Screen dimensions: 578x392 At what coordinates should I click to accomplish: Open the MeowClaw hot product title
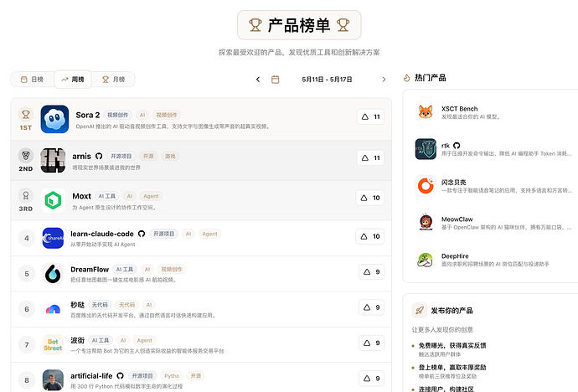click(457, 219)
